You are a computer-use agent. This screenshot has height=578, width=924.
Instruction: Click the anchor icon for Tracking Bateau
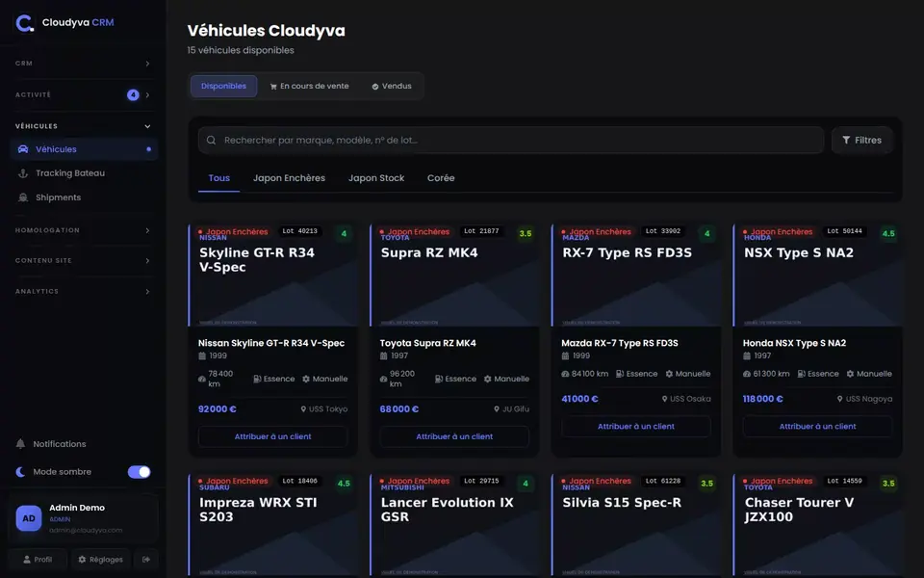pyautogui.click(x=23, y=173)
